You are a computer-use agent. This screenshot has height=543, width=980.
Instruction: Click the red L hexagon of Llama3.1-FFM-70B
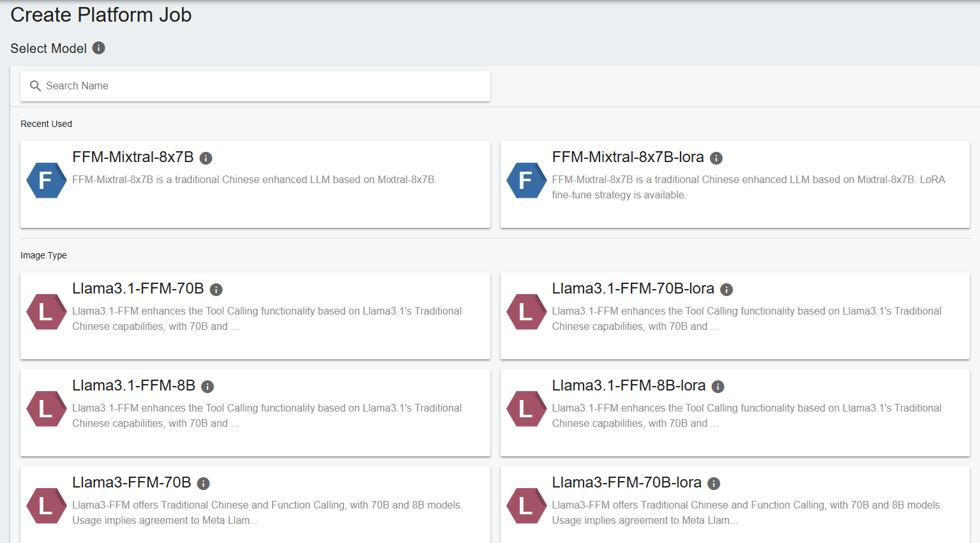pyautogui.click(x=47, y=312)
